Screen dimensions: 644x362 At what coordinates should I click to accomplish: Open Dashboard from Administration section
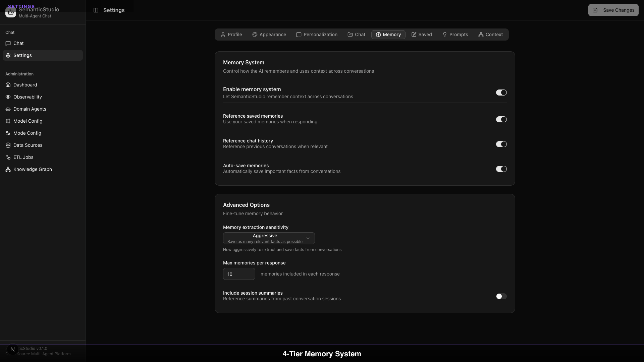click(x=25, y=85)
